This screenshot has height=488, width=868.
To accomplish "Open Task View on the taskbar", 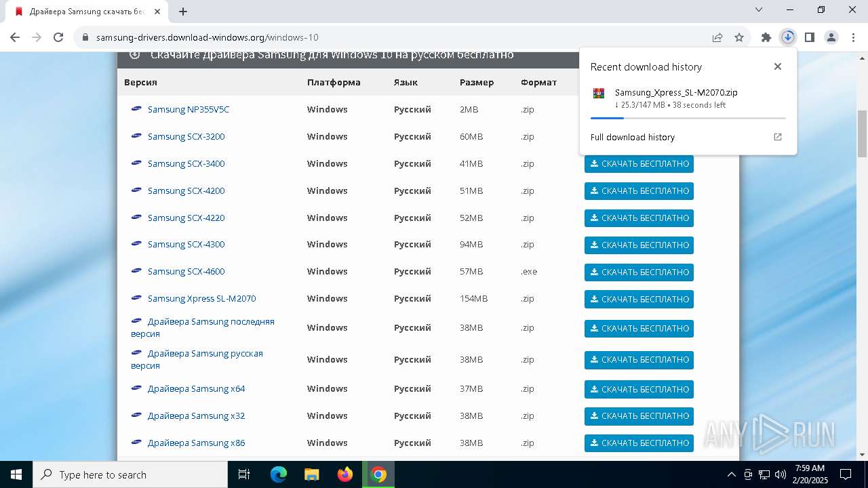I will pyautogui.click(x=244, y=474).
